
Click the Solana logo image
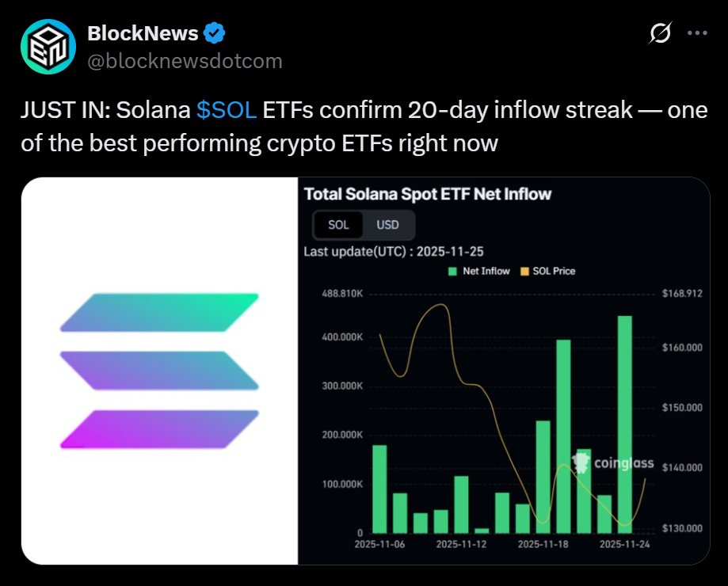pos(159,371)
